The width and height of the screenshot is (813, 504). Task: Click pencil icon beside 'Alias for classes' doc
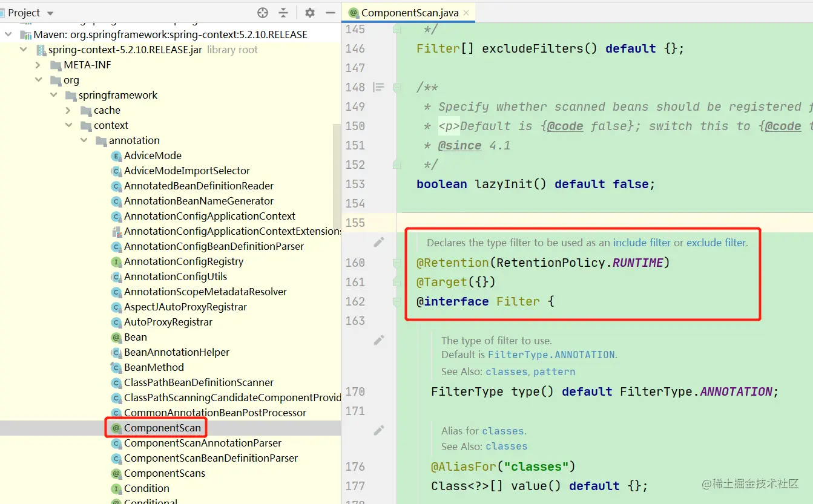[x=379, y=430]
